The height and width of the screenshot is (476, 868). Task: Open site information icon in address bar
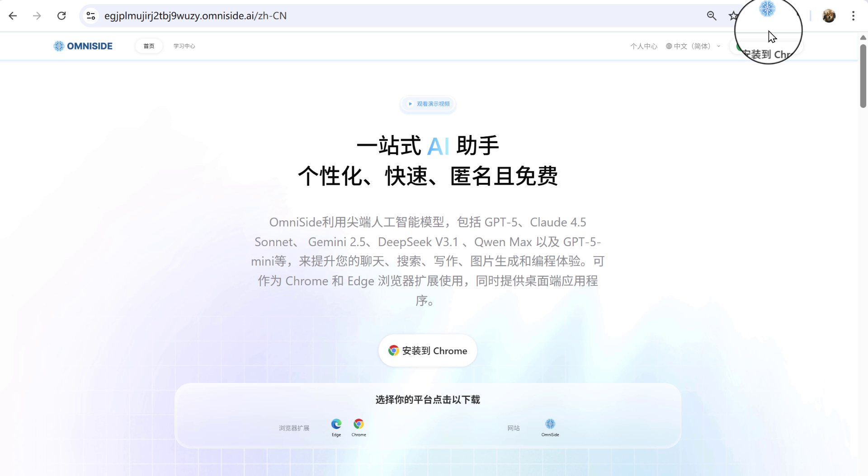(x=91, y=16)
